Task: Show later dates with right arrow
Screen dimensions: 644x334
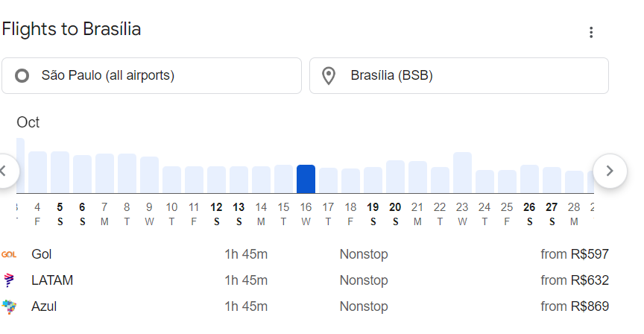Action: (610, 171)
